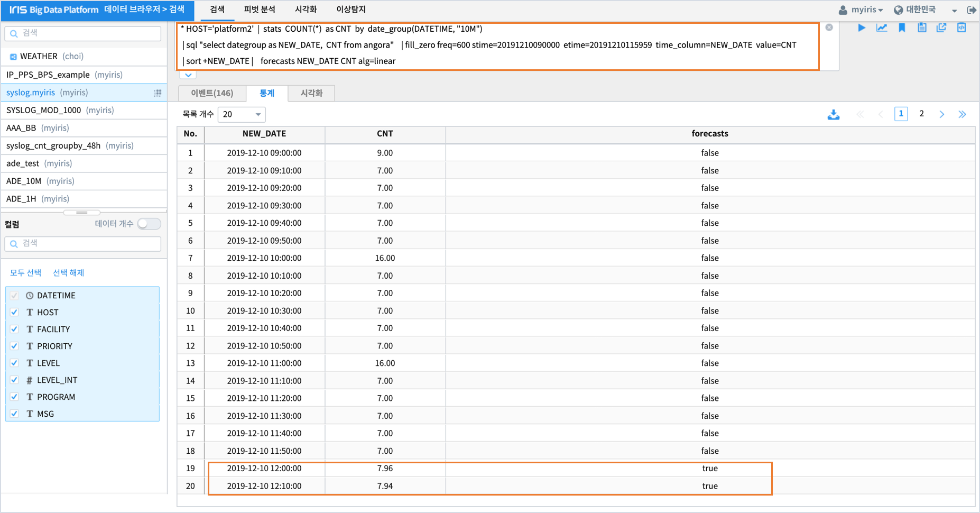Click the IRIS Big Data Platform logo
Image resolution: width=980 pixels, height=513 pixels.
pos(54,10)
